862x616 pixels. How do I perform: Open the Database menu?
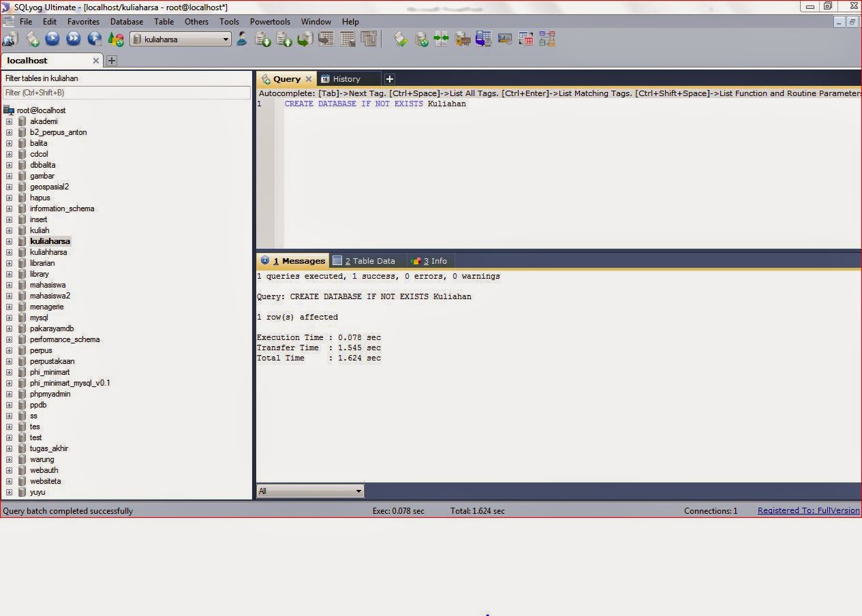(x=127, y=21)
